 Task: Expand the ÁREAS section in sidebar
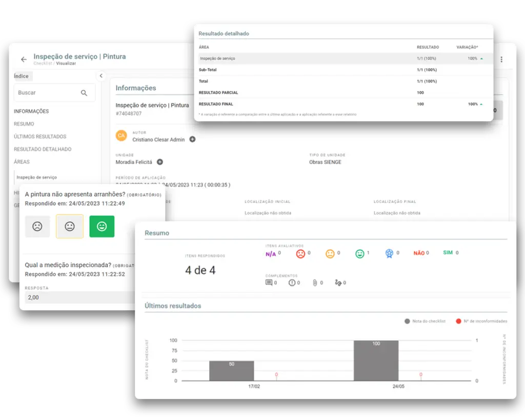click(x=22, y=162)
